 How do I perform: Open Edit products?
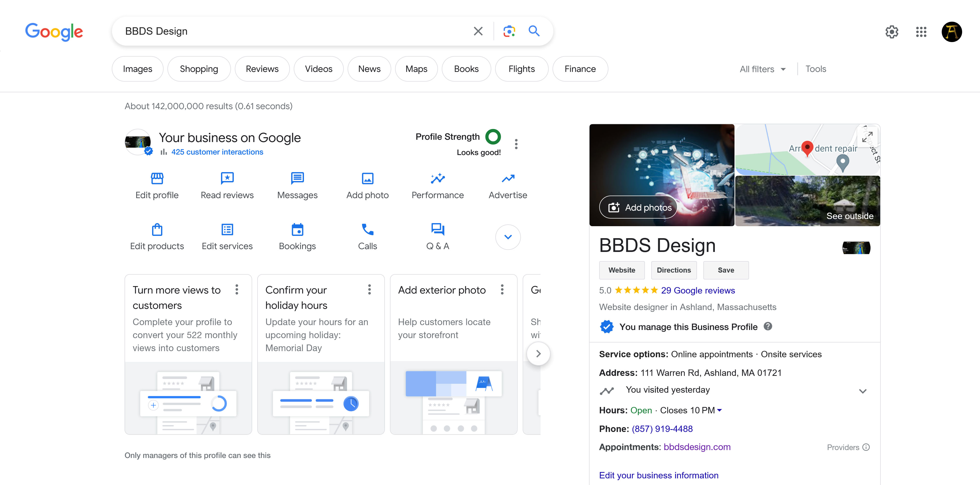(x=157, y=237)
